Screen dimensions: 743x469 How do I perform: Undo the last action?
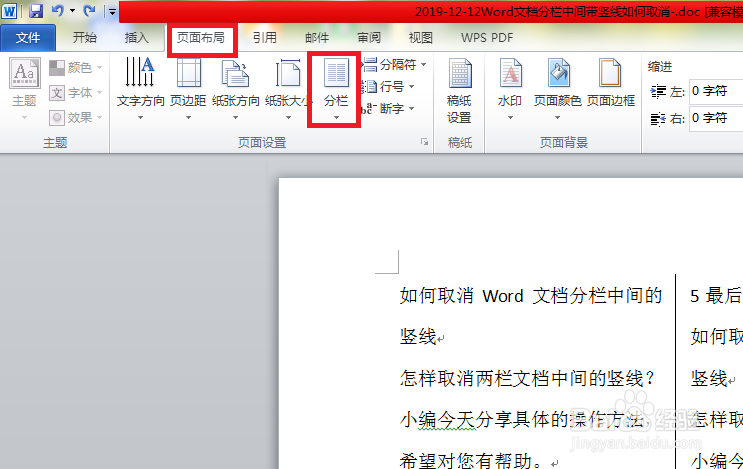[58, 10]
